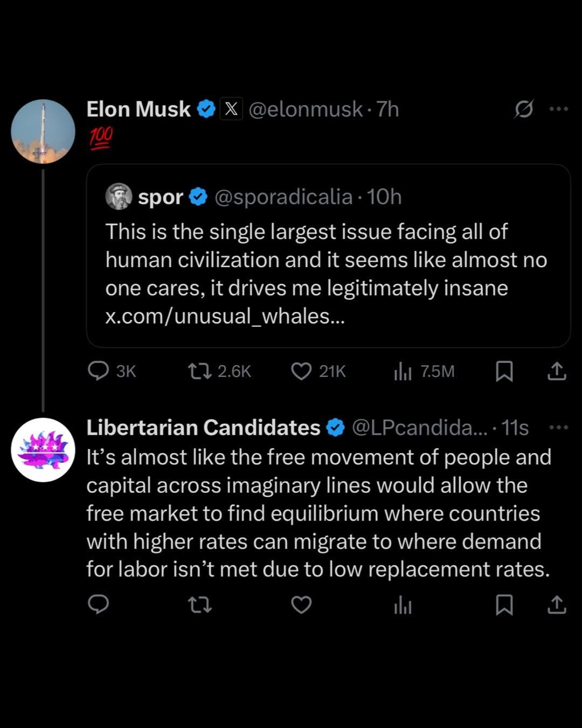Bookmark the Libertarian Candidates reply
Screen dimensions: 582x728
[x=504, y=605]
